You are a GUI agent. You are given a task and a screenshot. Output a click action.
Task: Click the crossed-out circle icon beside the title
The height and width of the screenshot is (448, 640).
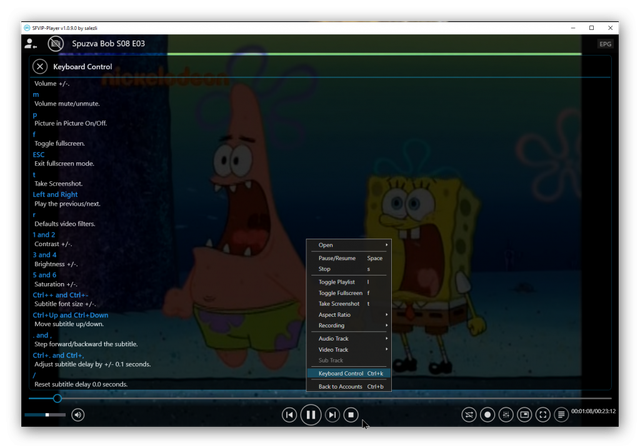tap(56, 44)
